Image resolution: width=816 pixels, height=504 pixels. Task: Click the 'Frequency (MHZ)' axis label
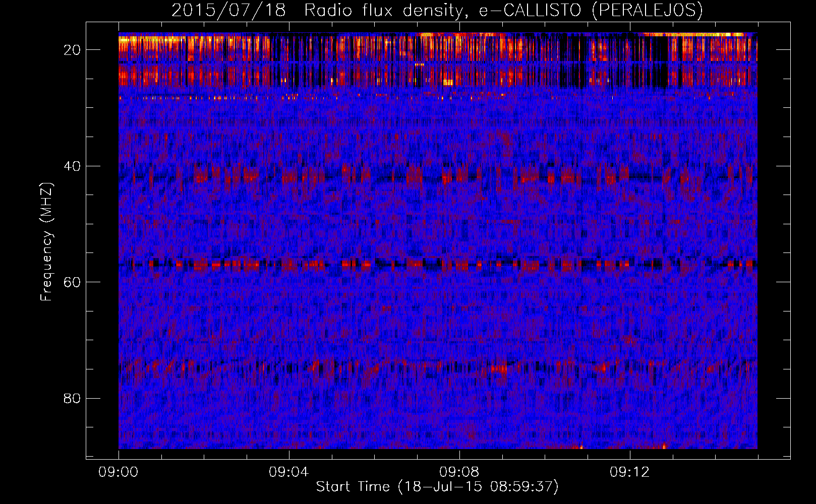[46, 242]
